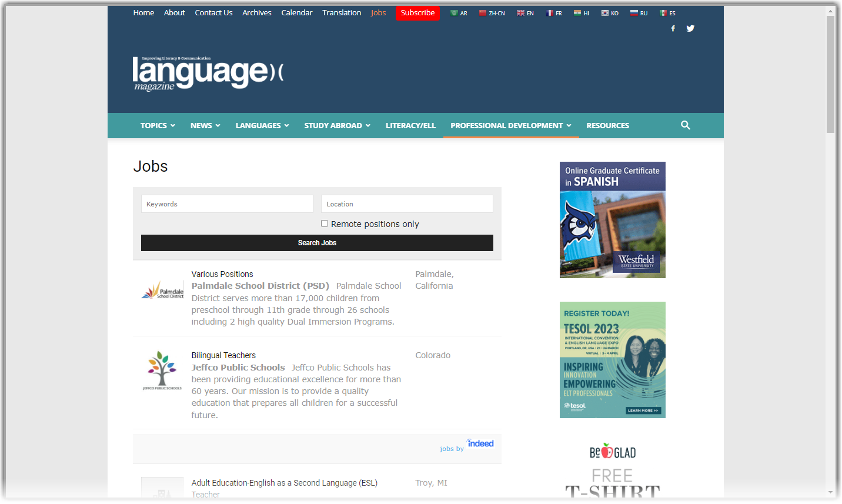The width and height of the screenshot is (842, 504).
Task: Switch language to ZH-CN flag
Action: (492, 13)
